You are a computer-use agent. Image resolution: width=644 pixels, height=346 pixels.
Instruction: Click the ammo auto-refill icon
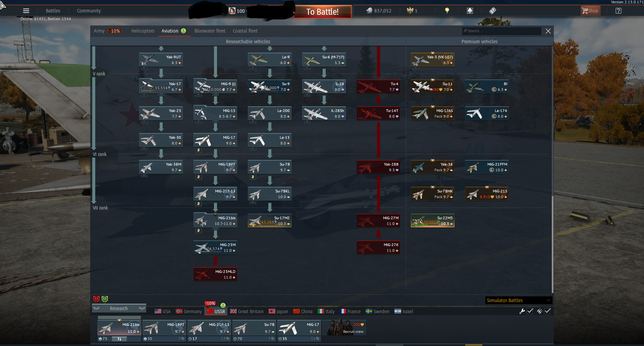539,311
